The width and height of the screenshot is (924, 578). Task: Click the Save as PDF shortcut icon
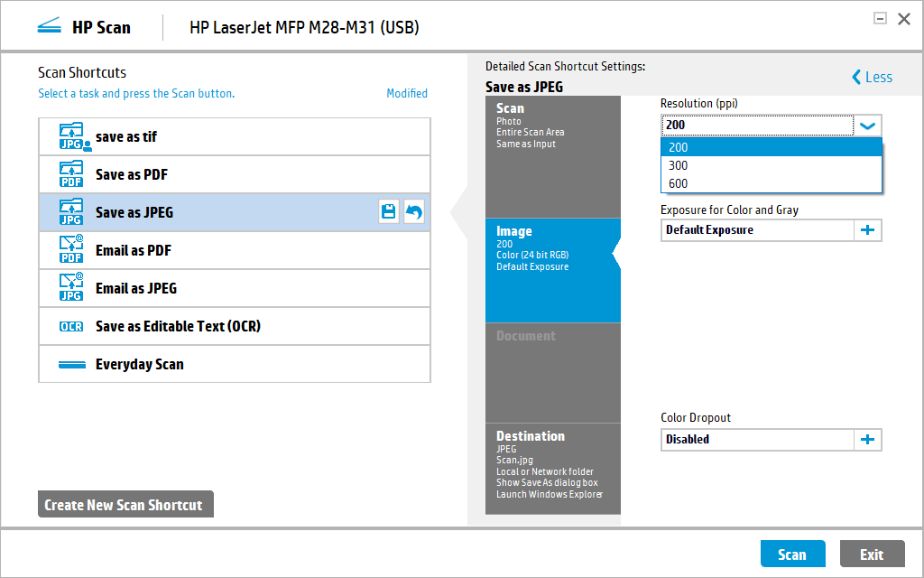click(70, 174)
